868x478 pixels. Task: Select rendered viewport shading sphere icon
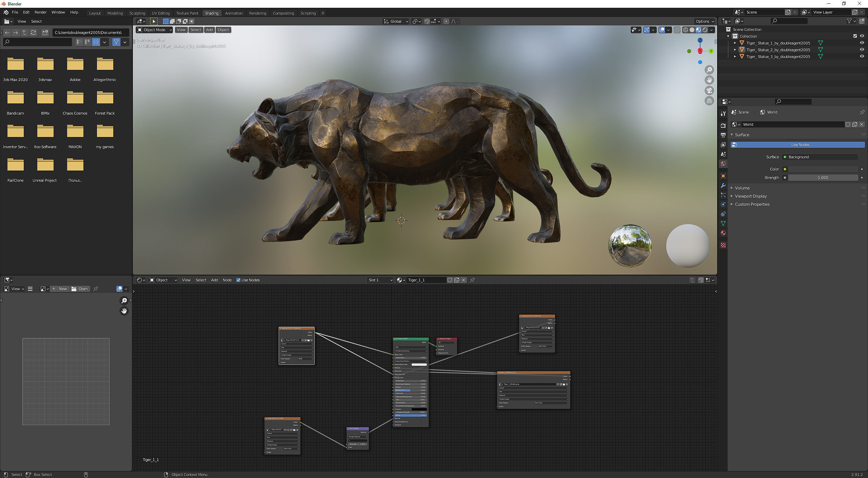(705, 30)
